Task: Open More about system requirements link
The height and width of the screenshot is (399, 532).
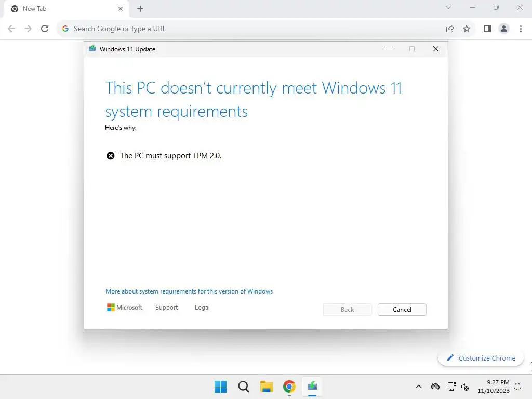Action: [189, 291]
